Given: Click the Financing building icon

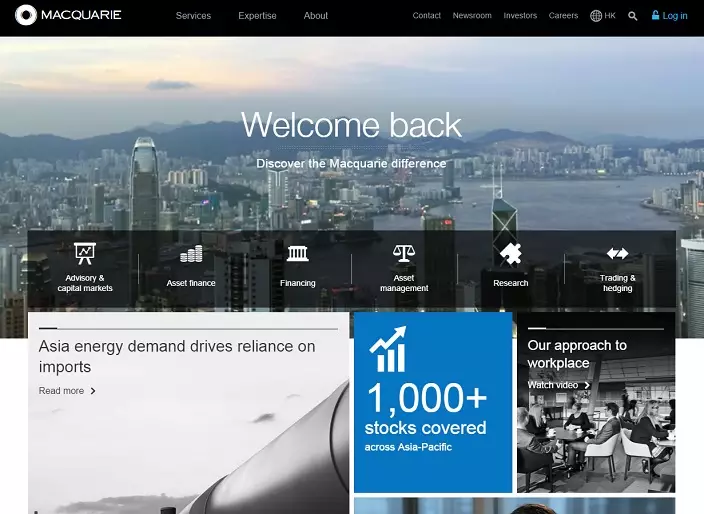Looking at the screenshot, I should 297,253.
